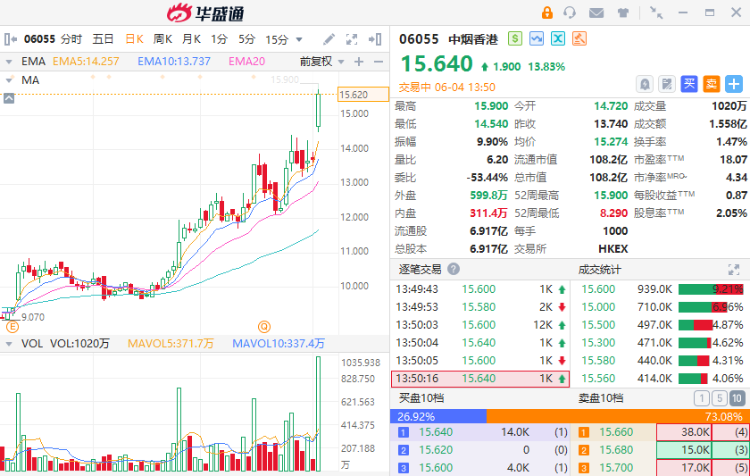Click the orange sell button
Viewport: 750px width, 476px height.
tap(711, 84)
